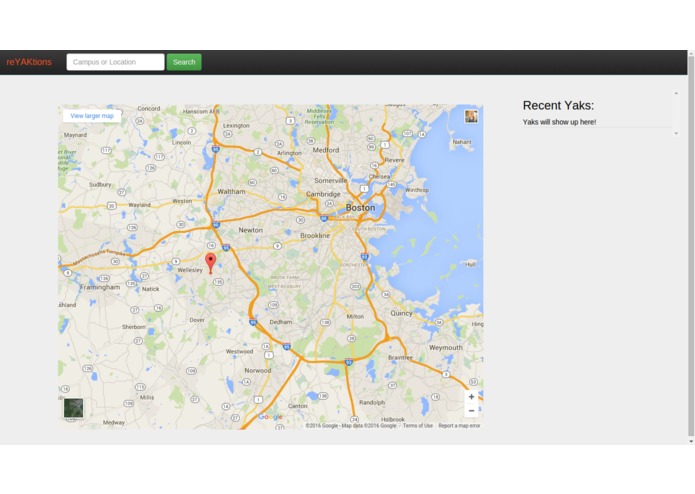
Task: Click the Wellesley label on the map
Action: [x=190, y=270]
